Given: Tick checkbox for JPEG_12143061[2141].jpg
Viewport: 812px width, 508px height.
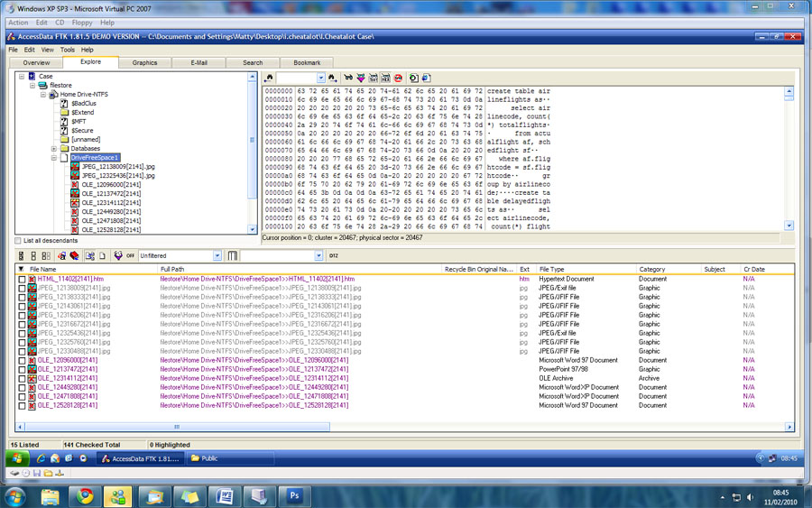Looking at the screenshot, I should (x=22, y=307).
